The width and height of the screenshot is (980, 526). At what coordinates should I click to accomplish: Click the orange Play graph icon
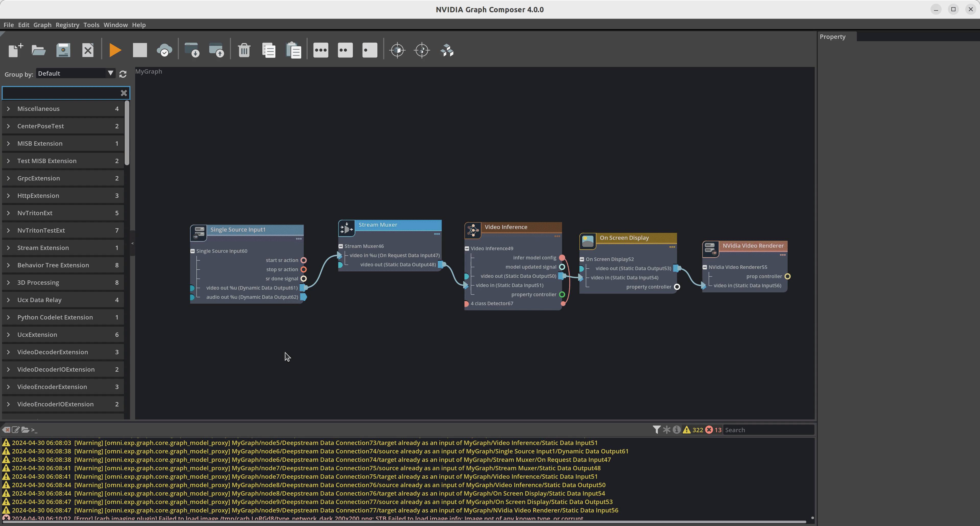pos(115,50)
